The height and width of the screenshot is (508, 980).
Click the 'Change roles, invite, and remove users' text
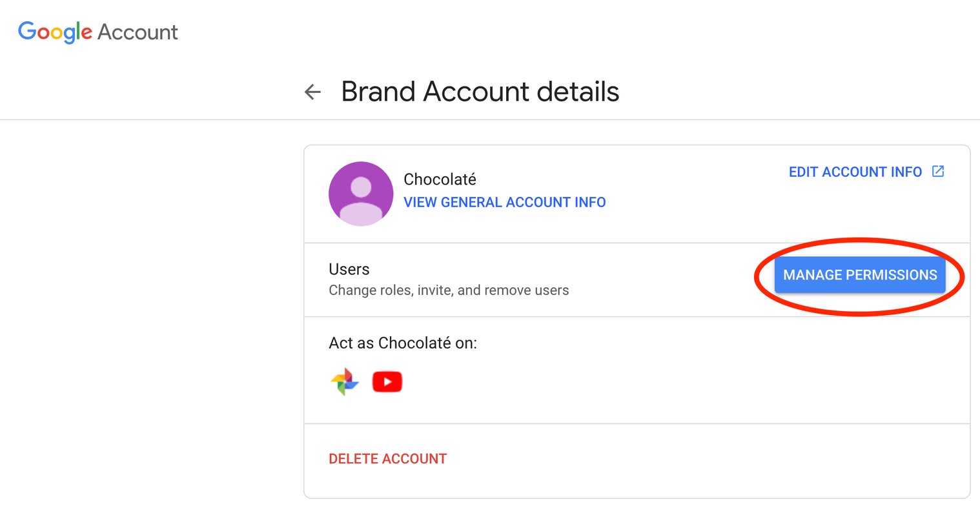pos(449,290)
